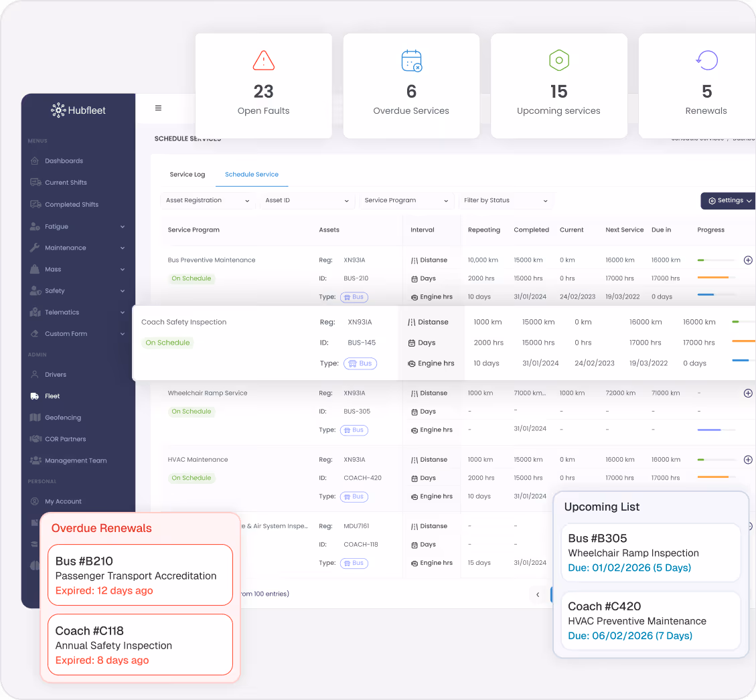Click HVAC Maintenance days progress bar
The height and width of the screenshot is (700, 756).
tap(716, 477)
